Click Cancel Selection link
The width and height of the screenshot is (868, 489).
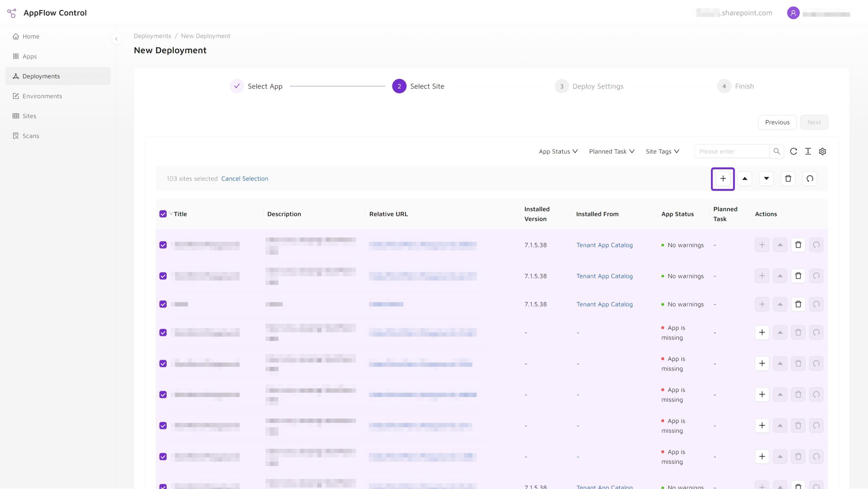[x=245, y=179]
